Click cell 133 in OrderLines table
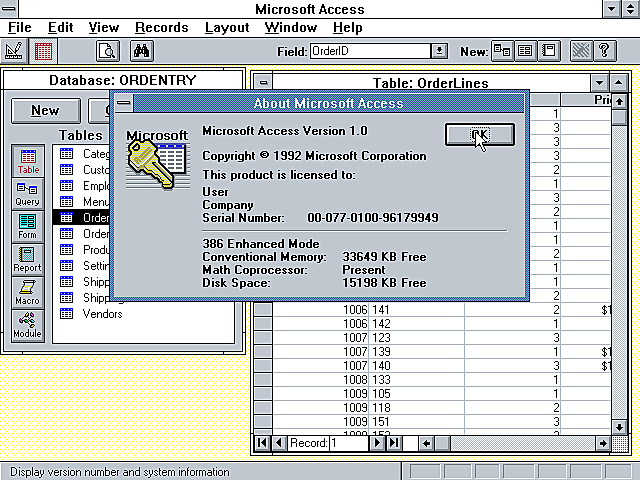 [417, 380]
